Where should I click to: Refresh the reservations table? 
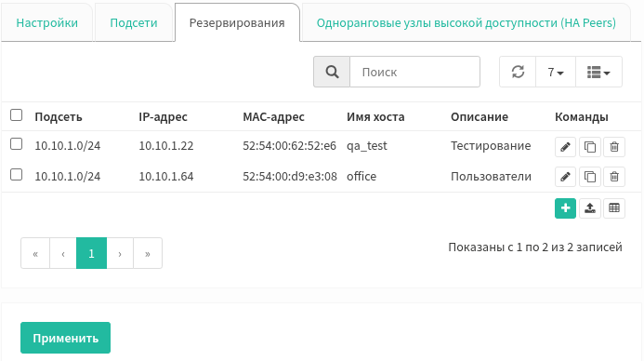(x=518, y=72)
